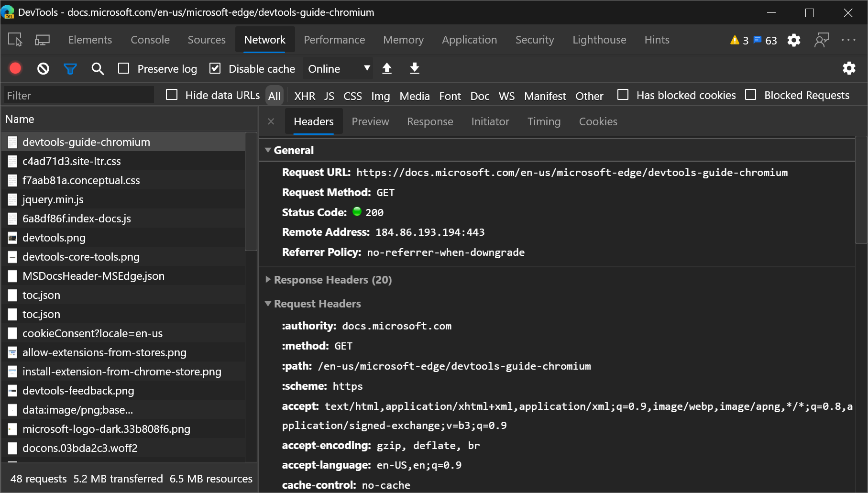Image resolution: width=868 pixels, height=493 pixels.
Task: Filter requests by Manifest type
Action: click(545, 96)
